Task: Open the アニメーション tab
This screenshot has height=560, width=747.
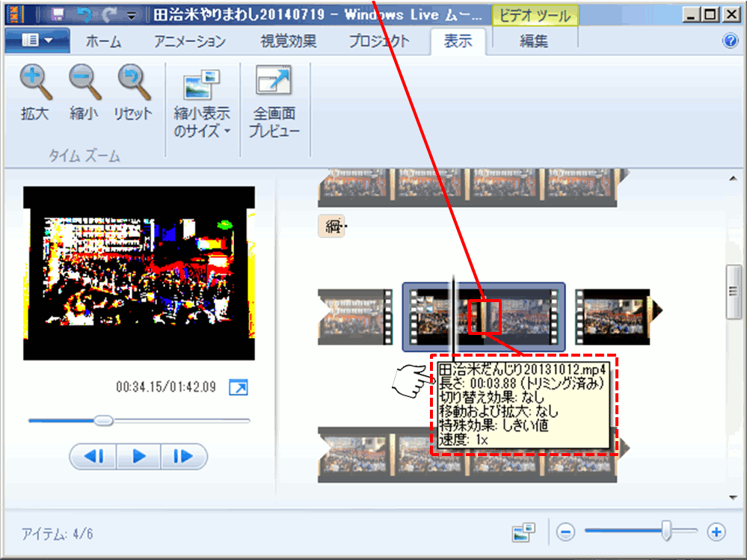Action: pos(190,42)
